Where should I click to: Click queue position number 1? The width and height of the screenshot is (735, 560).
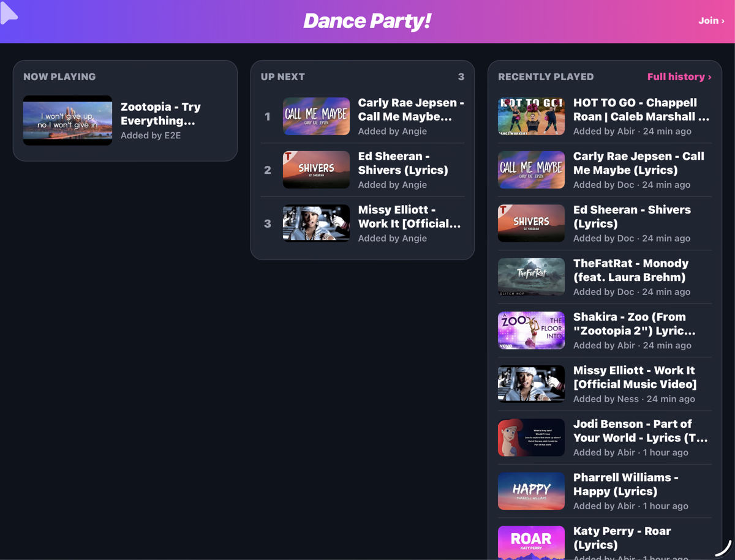click(268, 116)
